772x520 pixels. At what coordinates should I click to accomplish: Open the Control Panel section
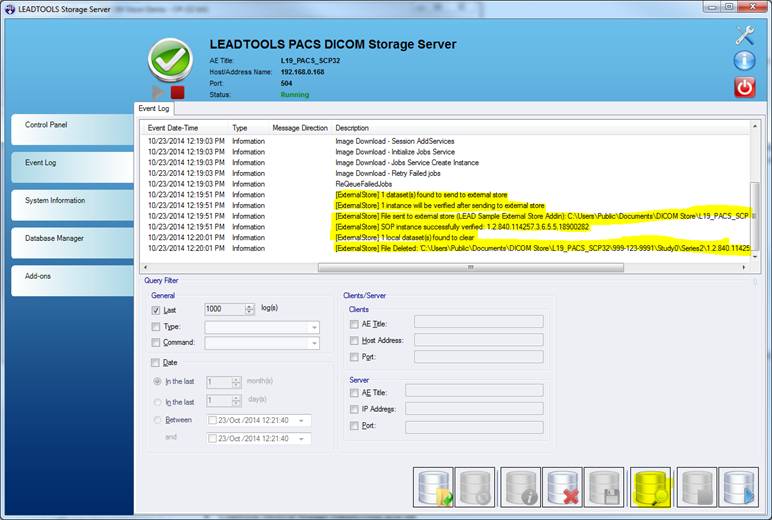coord(72,129)
